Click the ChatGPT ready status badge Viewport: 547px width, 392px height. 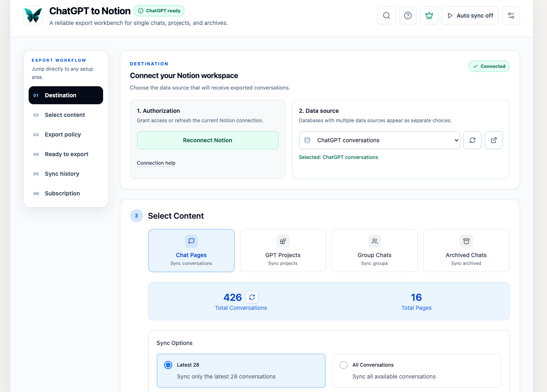[x=159, y=11]
